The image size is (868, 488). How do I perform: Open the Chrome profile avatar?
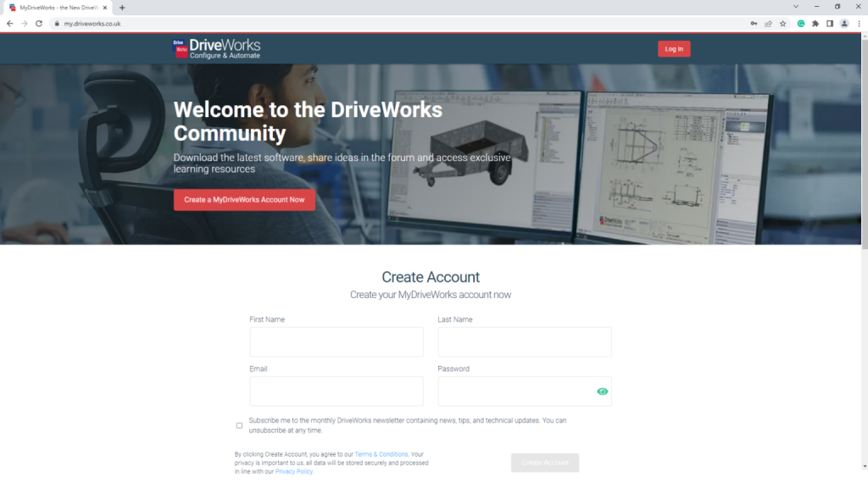[x=844, y=24]
